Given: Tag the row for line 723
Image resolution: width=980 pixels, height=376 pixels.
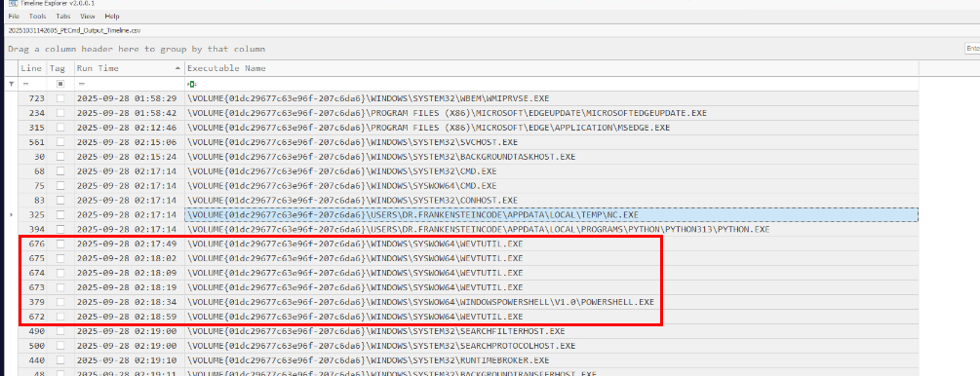Looking at the screenshot, I should (x=60, y=98).
